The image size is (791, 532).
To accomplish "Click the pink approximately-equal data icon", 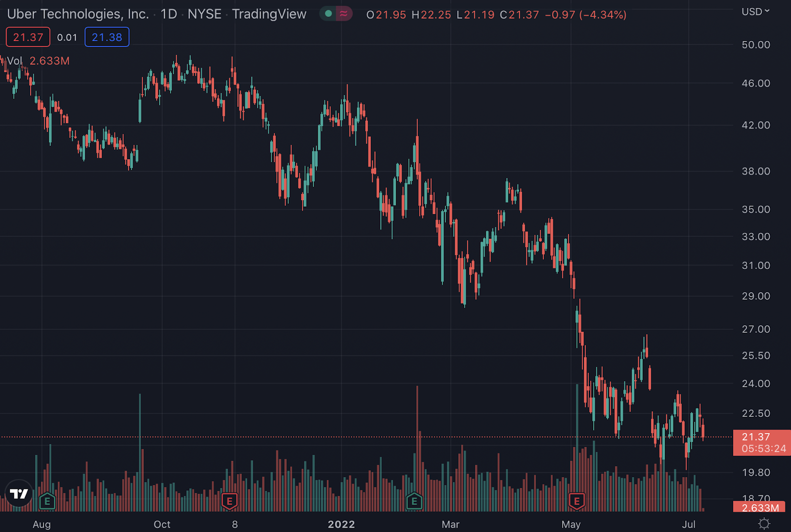I will click(x=344, y=14).
